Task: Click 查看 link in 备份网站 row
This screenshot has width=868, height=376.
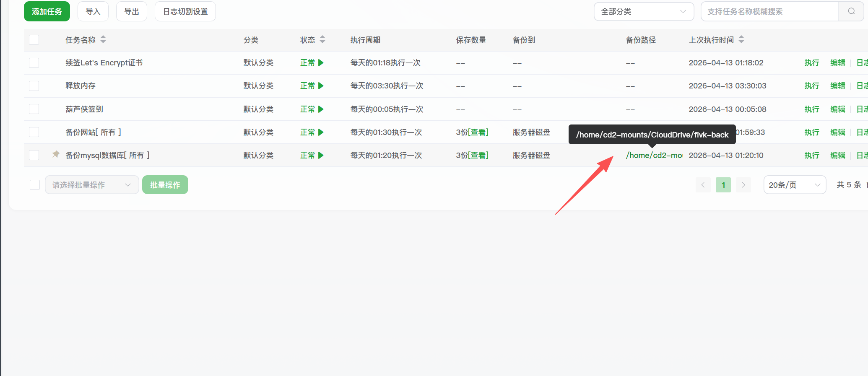Action: pyautogui.click(x=478, y=132)
